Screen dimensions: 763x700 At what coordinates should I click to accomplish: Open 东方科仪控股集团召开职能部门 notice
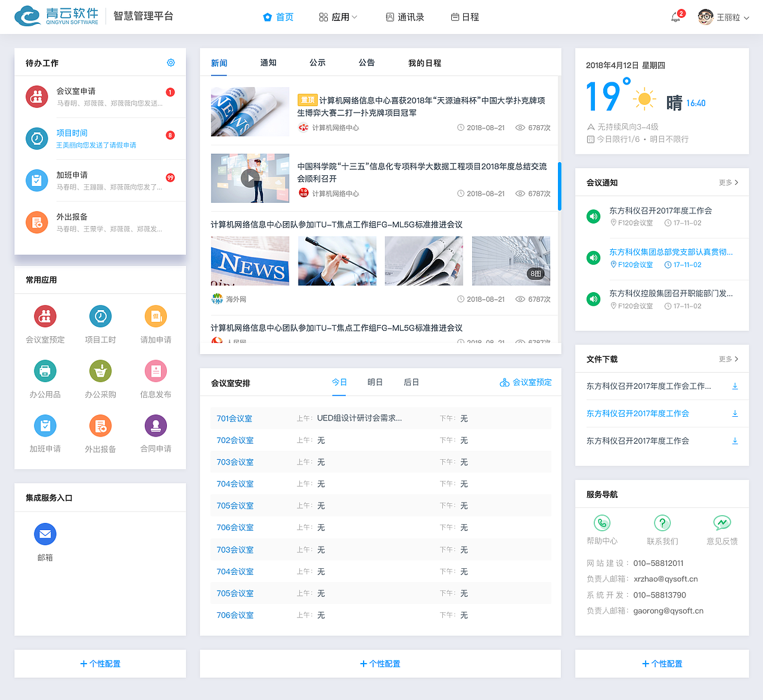tap(671, 293)
